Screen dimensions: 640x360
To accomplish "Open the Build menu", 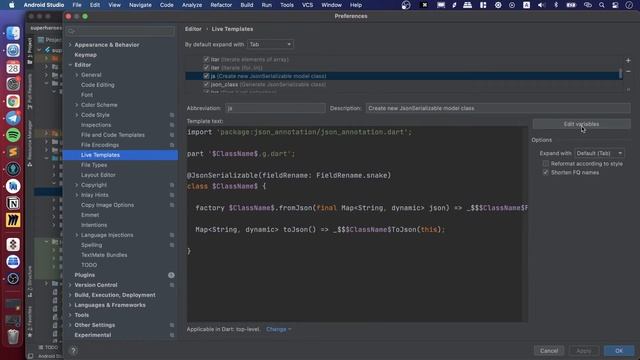I will 247,5.
